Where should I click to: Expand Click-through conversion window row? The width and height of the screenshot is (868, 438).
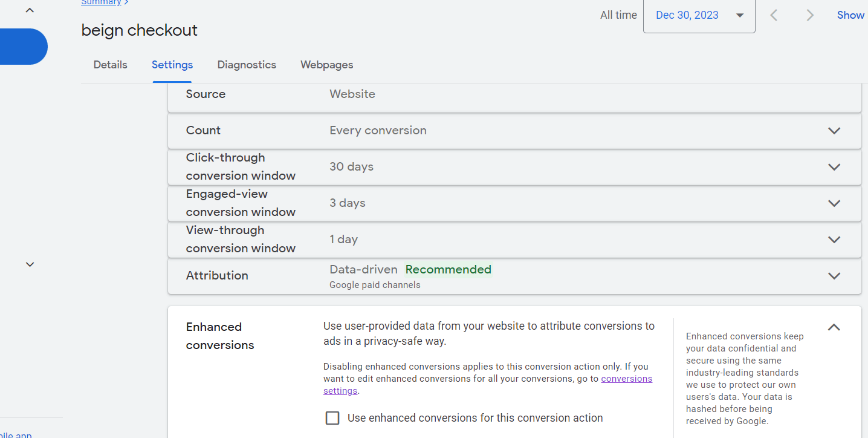click(514, 167)
